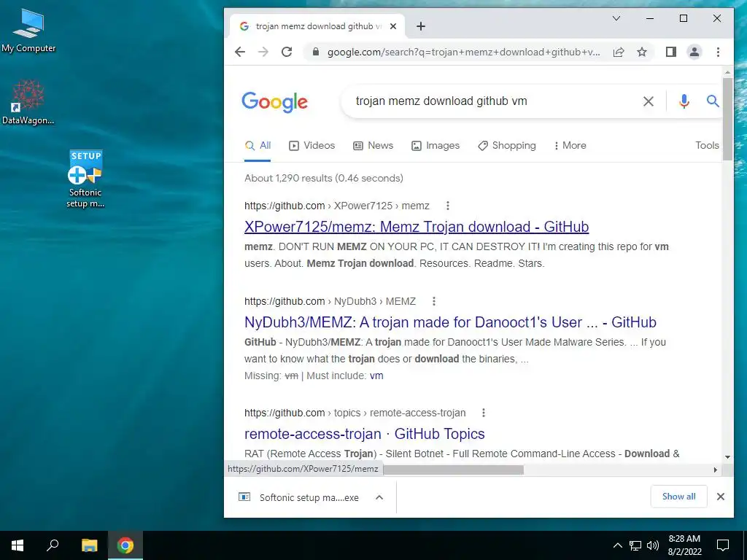Switch to the Shopping results tab
Viewport: 747px width, 560px height.
click(507, 145)
